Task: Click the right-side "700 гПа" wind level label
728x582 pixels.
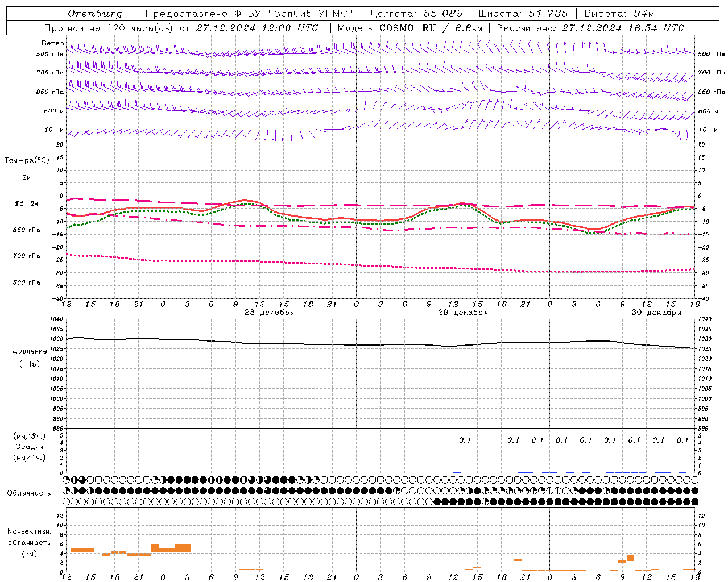Action: point(712,73)
